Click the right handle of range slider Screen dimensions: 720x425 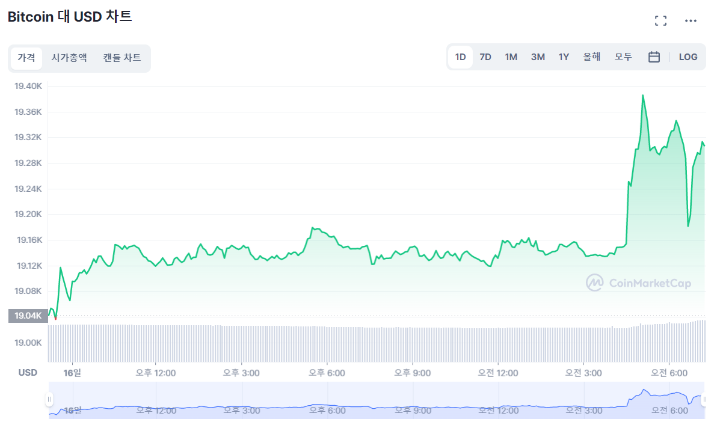705,400
